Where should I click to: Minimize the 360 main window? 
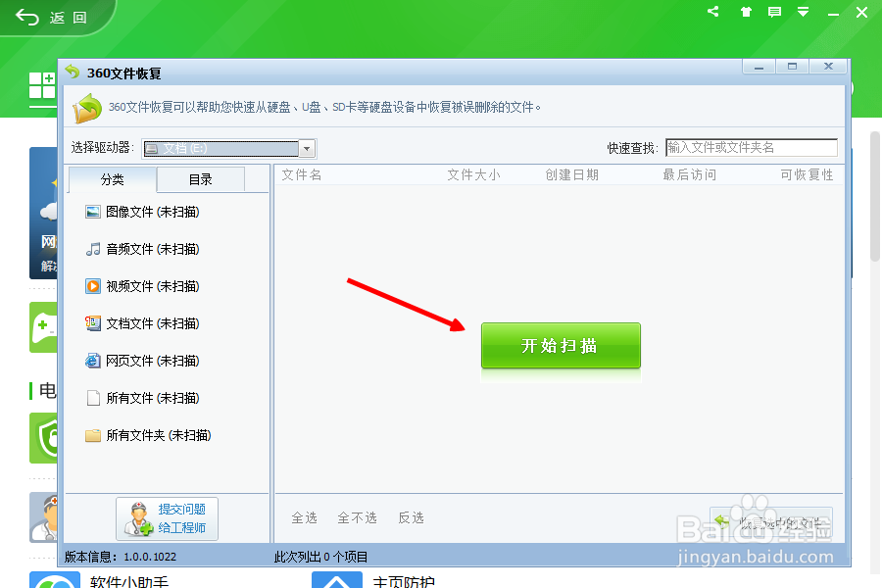point(834,14)
